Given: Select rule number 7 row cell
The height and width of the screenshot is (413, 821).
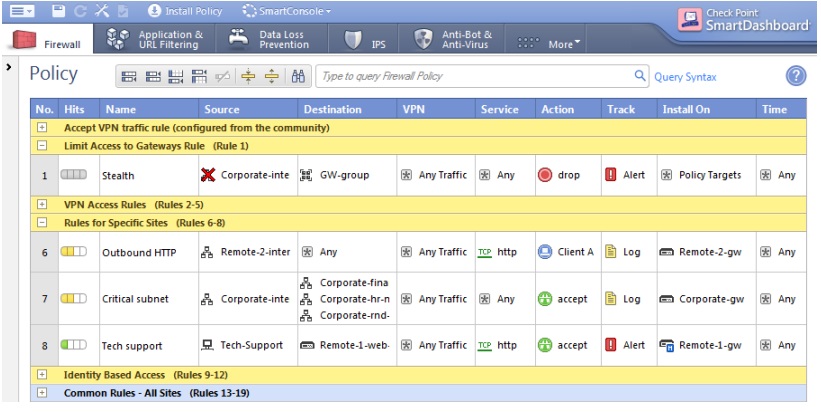Looking at the screenshot, I should click(45, 298).
